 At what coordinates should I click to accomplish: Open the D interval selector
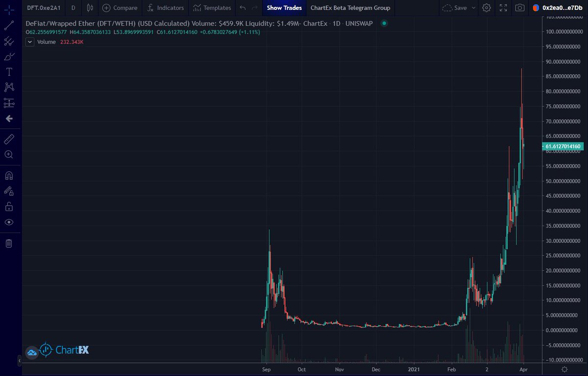[x=73, y=8]
